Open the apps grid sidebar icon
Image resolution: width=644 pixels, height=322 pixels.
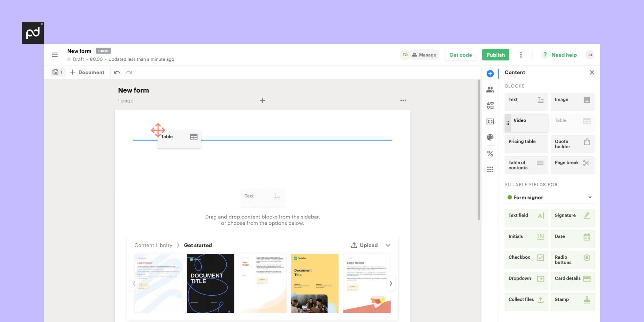tap(490, 169)
